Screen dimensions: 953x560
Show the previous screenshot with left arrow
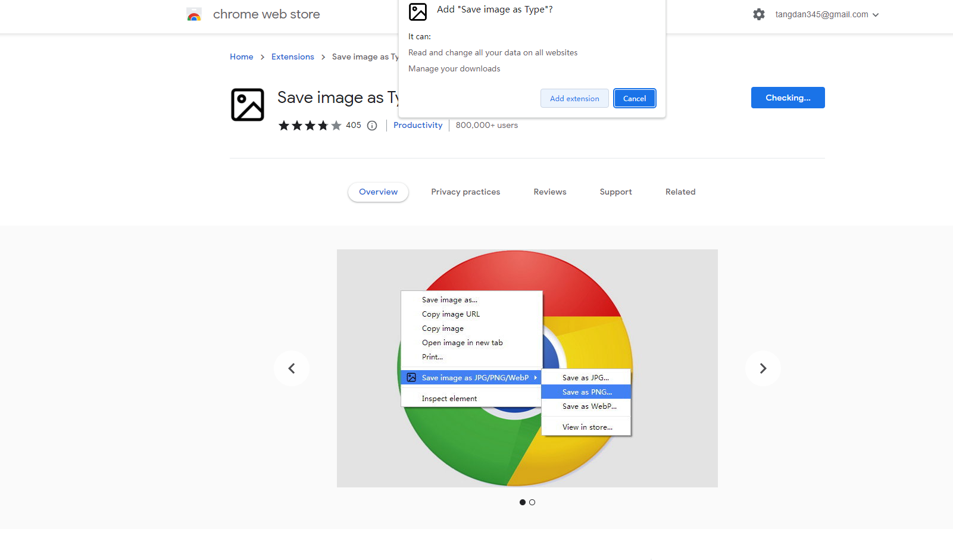pos(292,368)
